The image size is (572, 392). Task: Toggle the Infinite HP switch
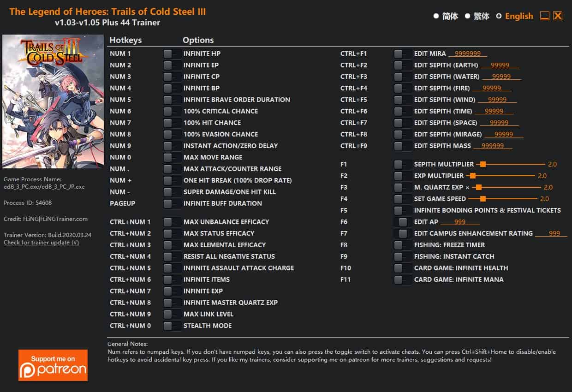coord(172,54)
